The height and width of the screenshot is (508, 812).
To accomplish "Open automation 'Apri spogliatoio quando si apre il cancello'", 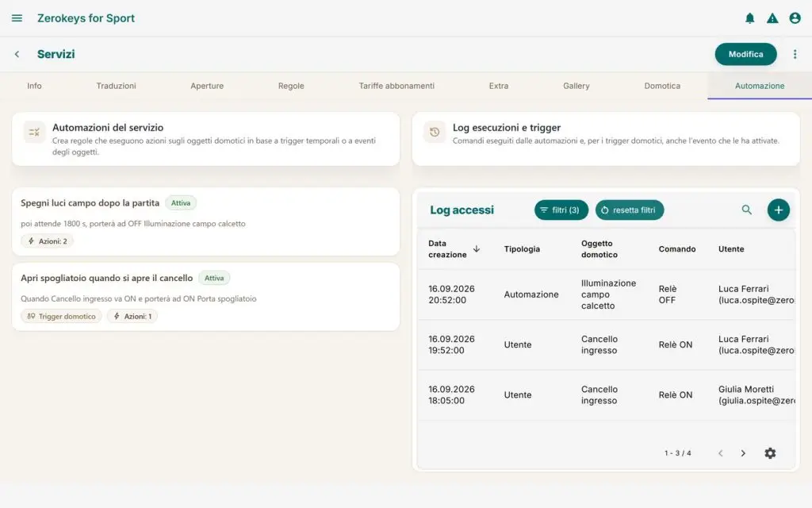I will tap(205, 297).
